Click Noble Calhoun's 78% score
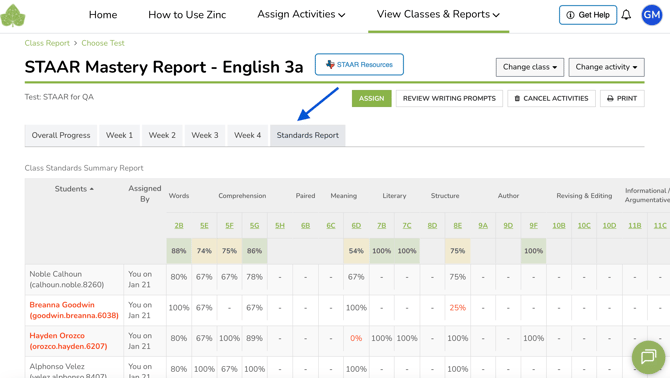The height and width of the screenshot is (378, 670). pyautogui.click(x=255, y=277)
